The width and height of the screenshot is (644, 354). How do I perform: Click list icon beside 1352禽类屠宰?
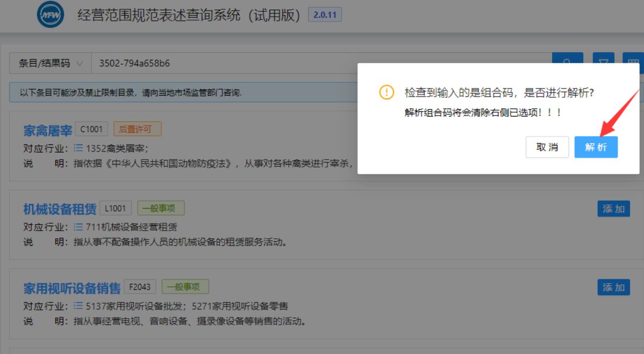click(x=78, y=148)
